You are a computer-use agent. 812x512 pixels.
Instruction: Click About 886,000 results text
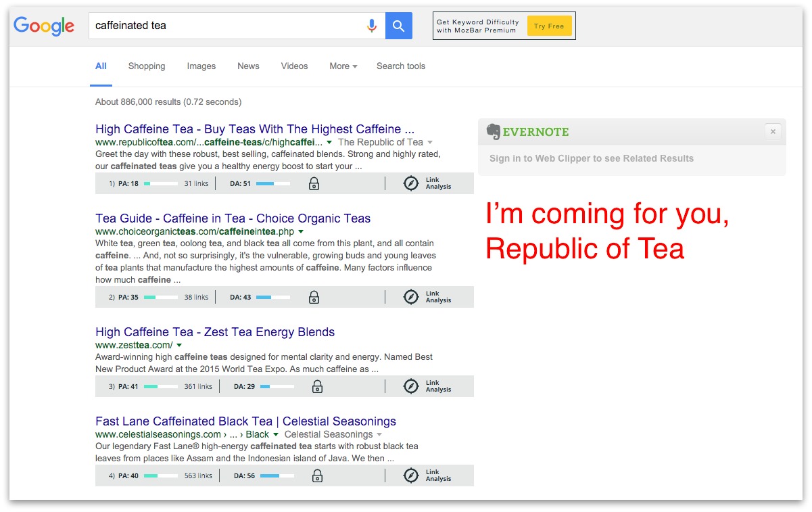click(168, 102)
